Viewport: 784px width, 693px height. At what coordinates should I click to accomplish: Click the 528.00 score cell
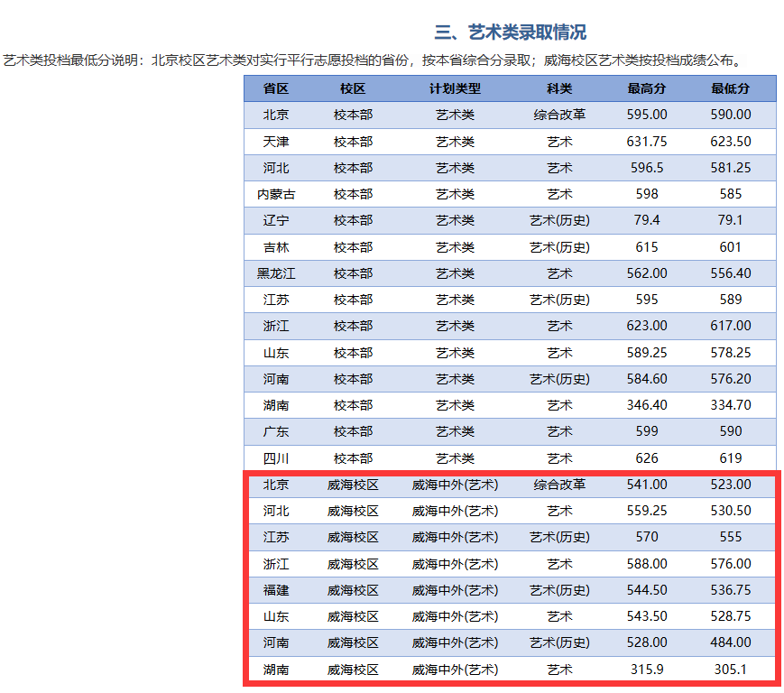pos(647,642)
